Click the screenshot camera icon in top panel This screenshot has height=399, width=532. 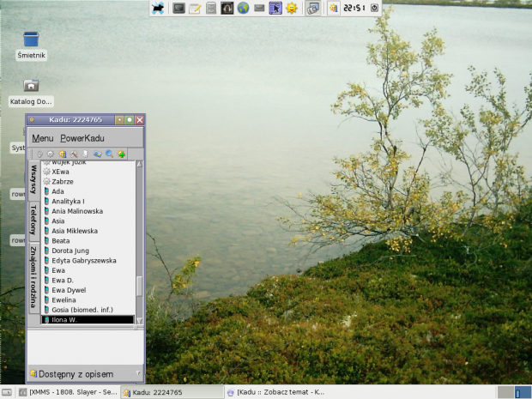coord(313,8)
